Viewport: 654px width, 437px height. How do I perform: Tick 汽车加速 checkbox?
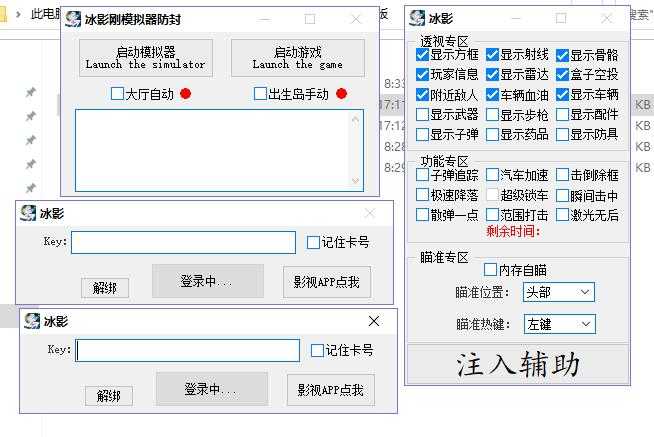click(x=493, y=175)
